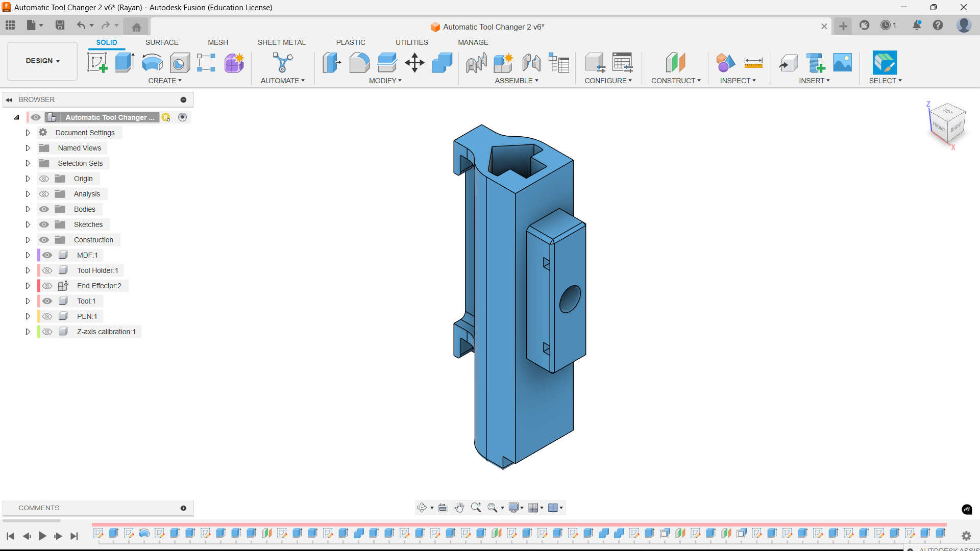Switch to the SURFACE tab

(162, 42)
